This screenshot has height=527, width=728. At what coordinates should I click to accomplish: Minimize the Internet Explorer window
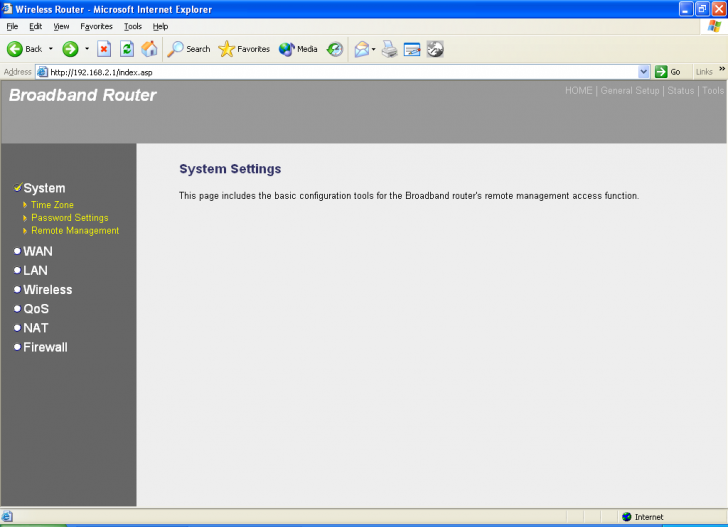point(686,9)
